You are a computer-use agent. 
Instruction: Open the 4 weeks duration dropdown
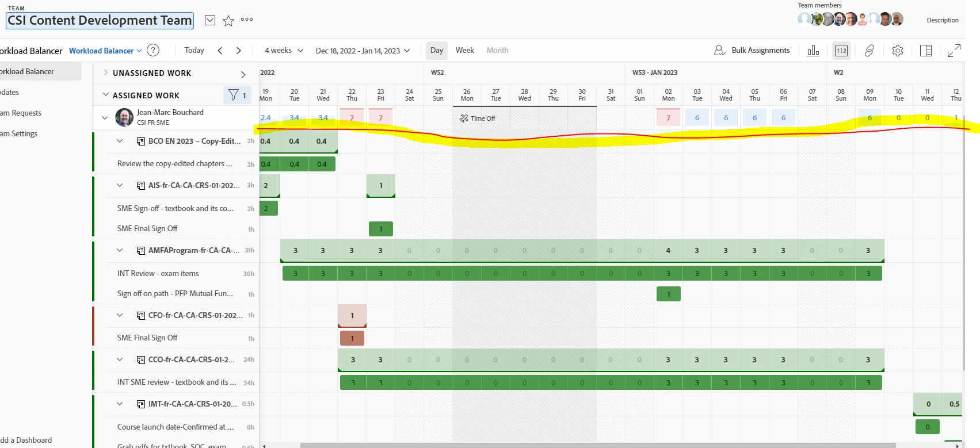pyautogui.click(x=284, y=51)
